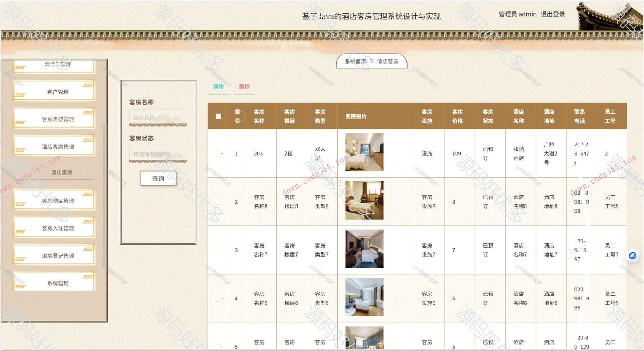This screenshot has height=351, width=644.
Task: Click the 客房设施8 cell
Action: [428, 202]
